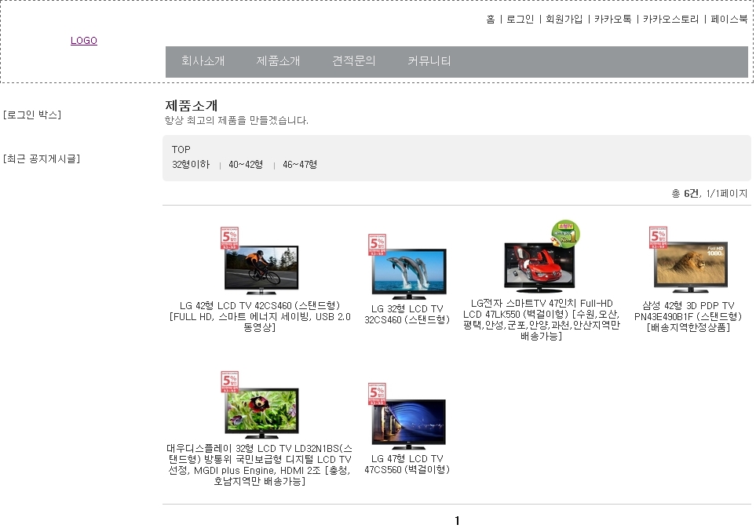Viewport: 756px width, 532px height.
Task: Open LG 32형 LCD TV 32CS460 title
Action: [407, 314]
